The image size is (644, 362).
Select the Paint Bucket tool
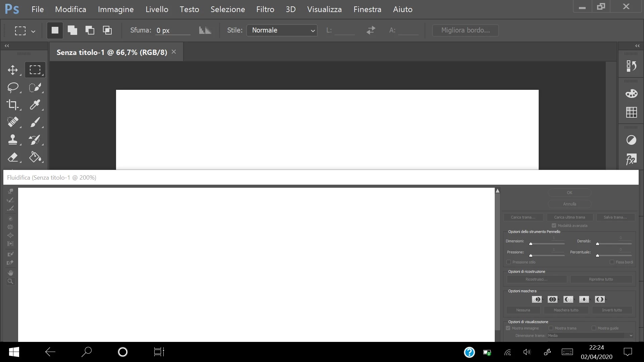(35, 157)
